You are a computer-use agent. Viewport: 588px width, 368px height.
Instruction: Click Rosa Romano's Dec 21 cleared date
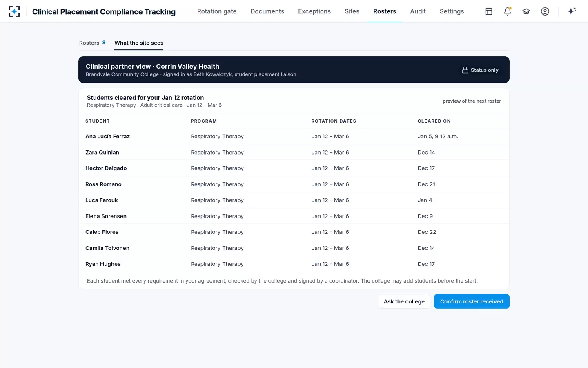[426, 184]
